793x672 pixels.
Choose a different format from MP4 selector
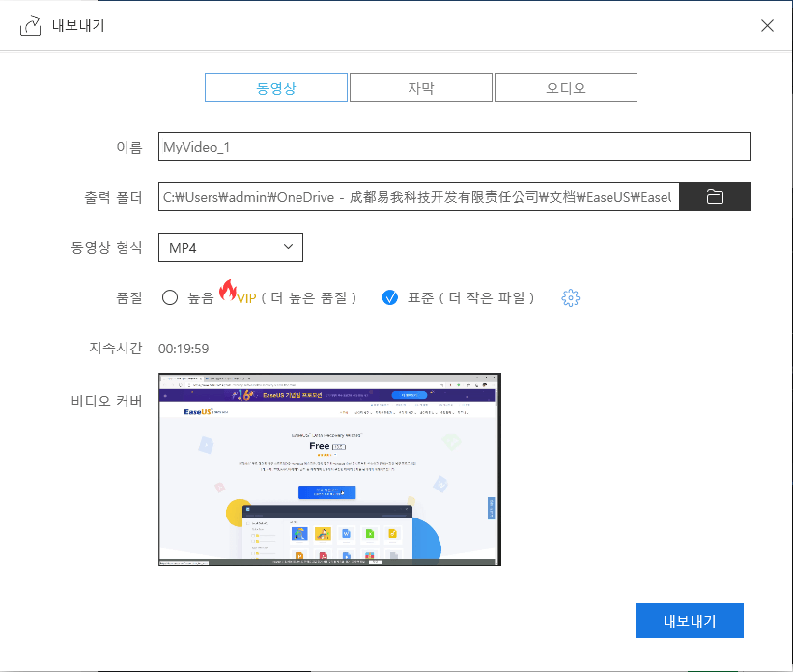(230, 246)
